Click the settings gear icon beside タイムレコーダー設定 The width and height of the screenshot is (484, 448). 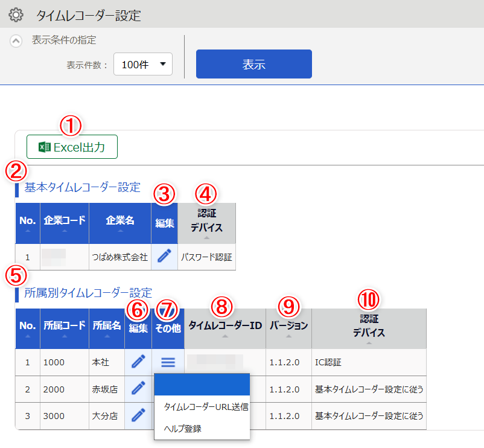tap(16, 15)
